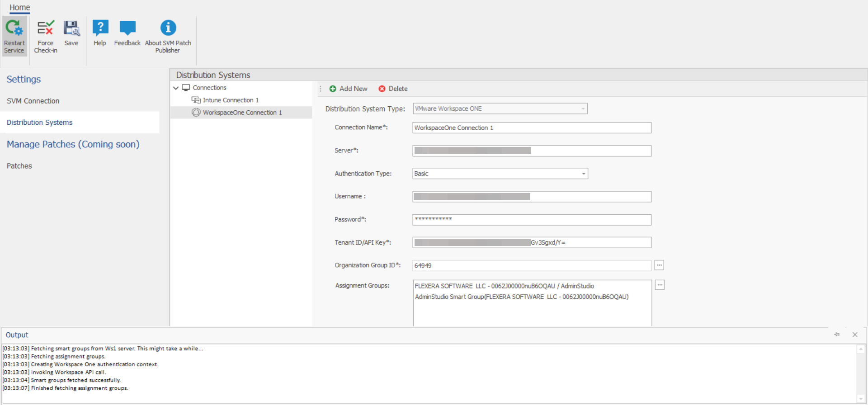Close the Output panel
Image resolution: width=868 pixels, height=406 pixels.
point(855,335)
